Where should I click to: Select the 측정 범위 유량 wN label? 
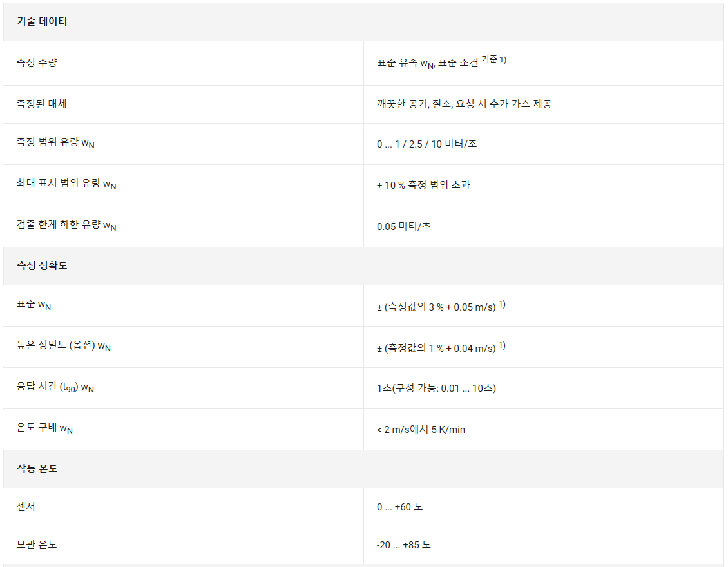click(55, 142)
